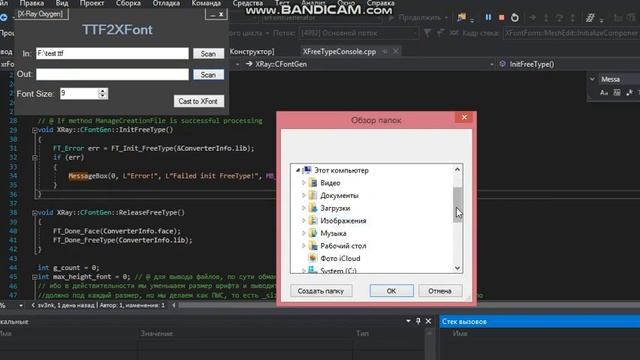Select the Музыка folder
The height and width of the screenshot is (360, 640).
(x=333, y=233)
